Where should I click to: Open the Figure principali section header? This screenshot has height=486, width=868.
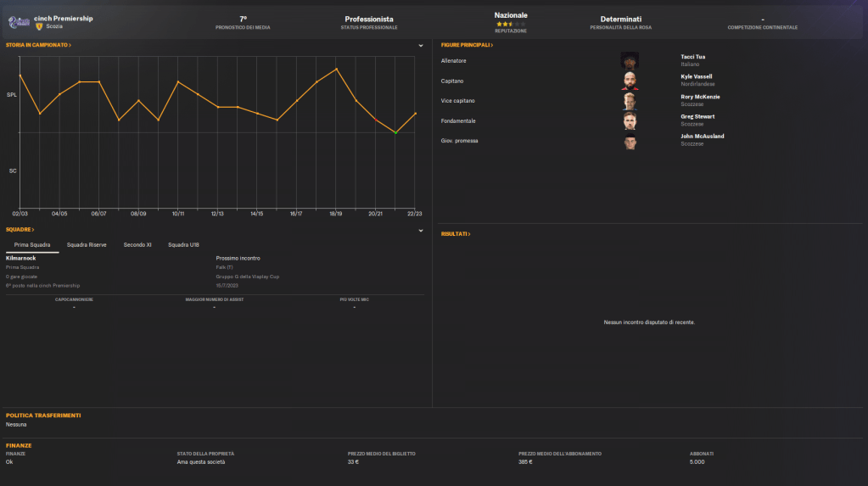pyautogui.click(x=467, y=45)
